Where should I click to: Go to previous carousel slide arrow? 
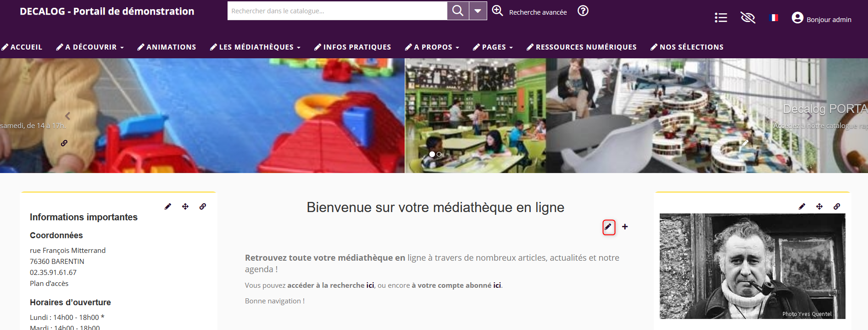tap(67, 116)
